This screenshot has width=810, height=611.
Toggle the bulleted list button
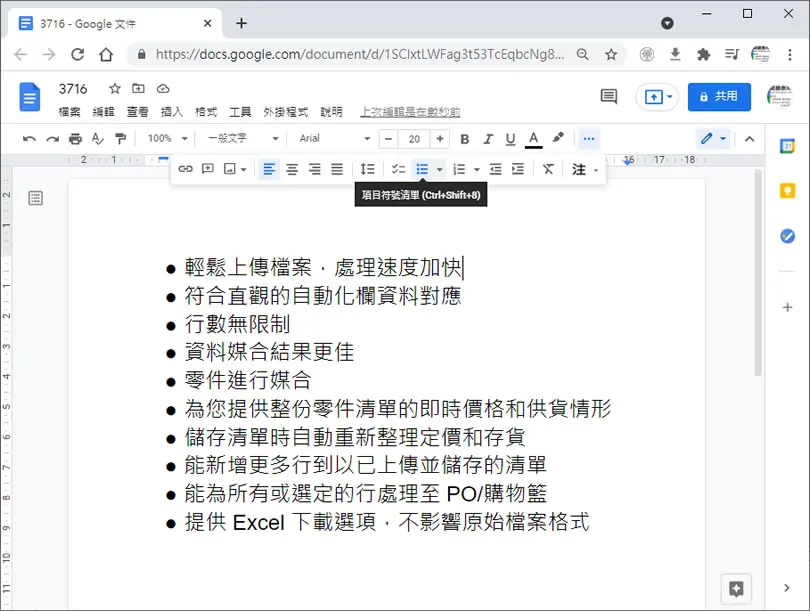point(422,169)
